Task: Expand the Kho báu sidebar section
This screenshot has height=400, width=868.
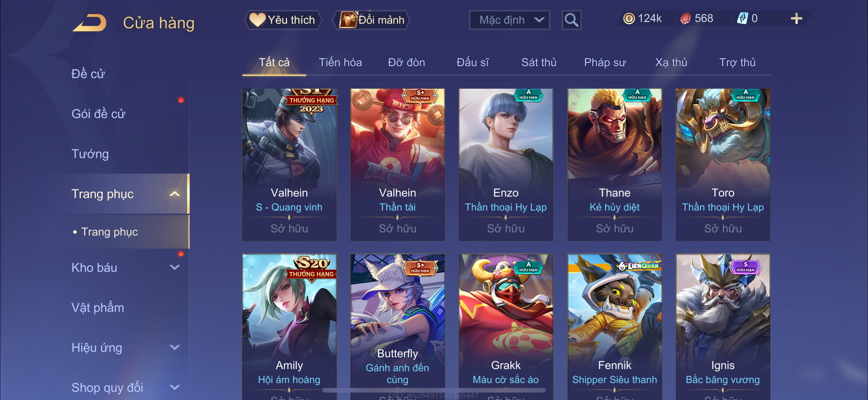Action: 174,267
